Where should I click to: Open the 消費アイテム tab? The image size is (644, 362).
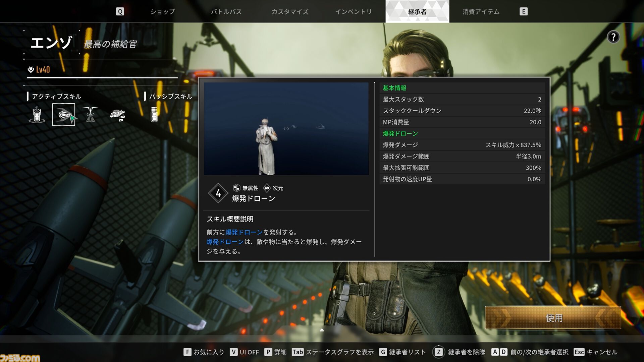click(481, 11)
